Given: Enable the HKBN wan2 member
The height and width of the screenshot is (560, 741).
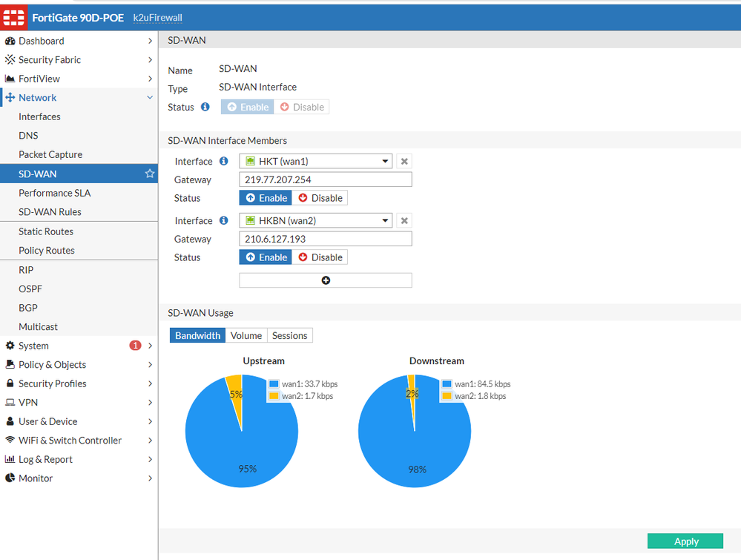Looking at the screenshot, I should (x=266, y=257).
